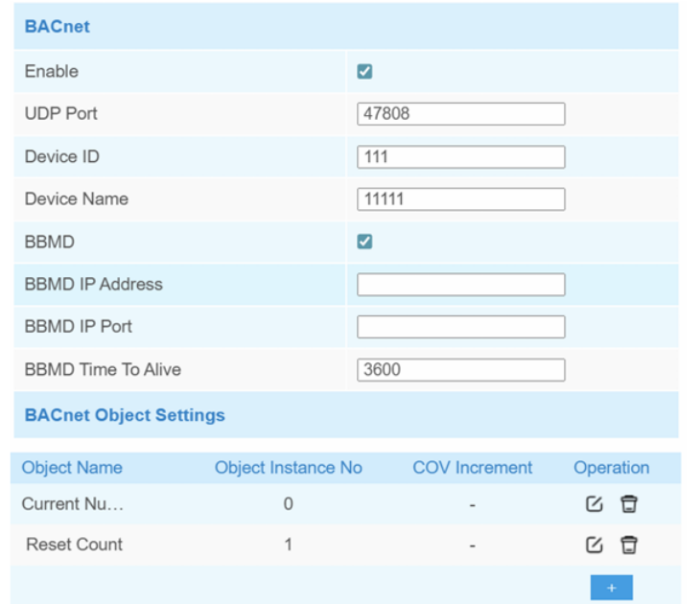Select the BACnet Object Settings heading
Viewport: 700px width, 604px height.
point(125,415)
